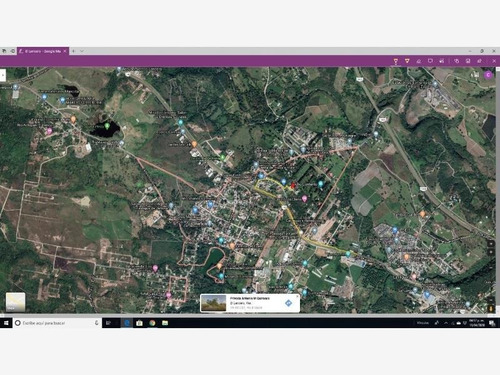Viewport: 500px width, 375px height.
Task: Open a new browser tab with plus button
Action: point(73,51)
